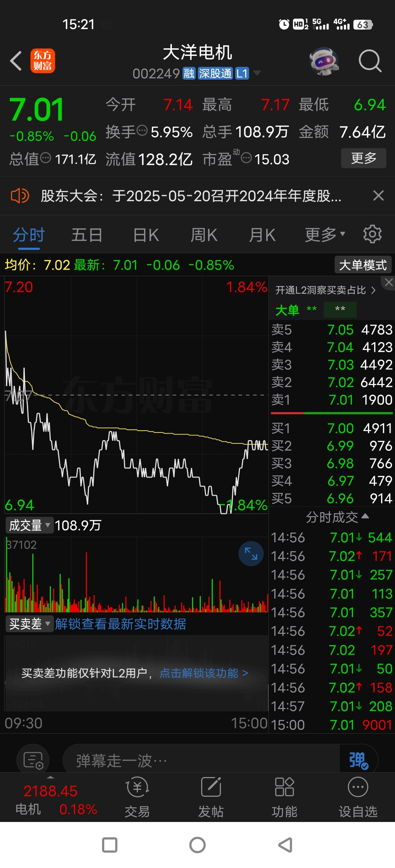Expand the sector index bar arrow

pos(50,777)
